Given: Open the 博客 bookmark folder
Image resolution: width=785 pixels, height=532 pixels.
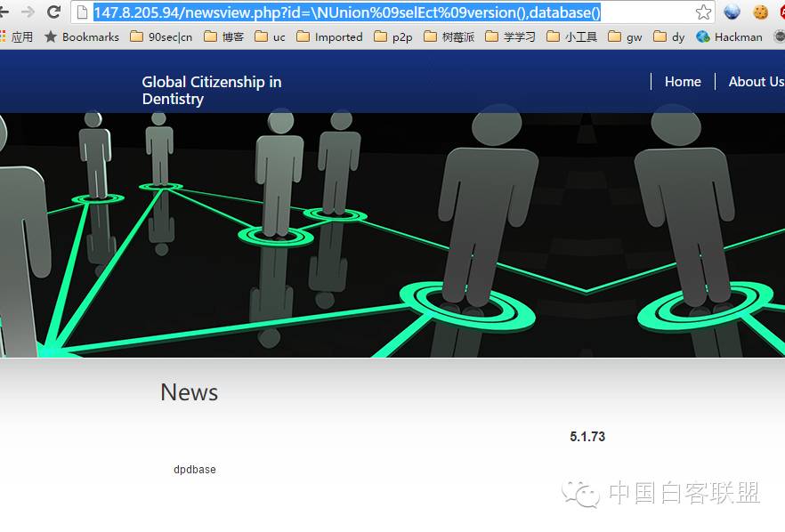Looking at the screenshot, I should click(x=223, y=36).
